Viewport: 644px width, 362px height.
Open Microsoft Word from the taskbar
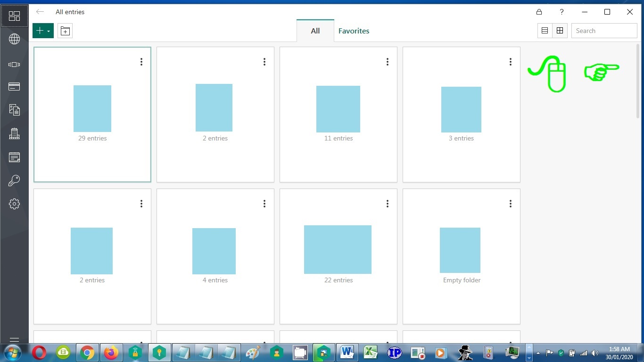point(347,352)
